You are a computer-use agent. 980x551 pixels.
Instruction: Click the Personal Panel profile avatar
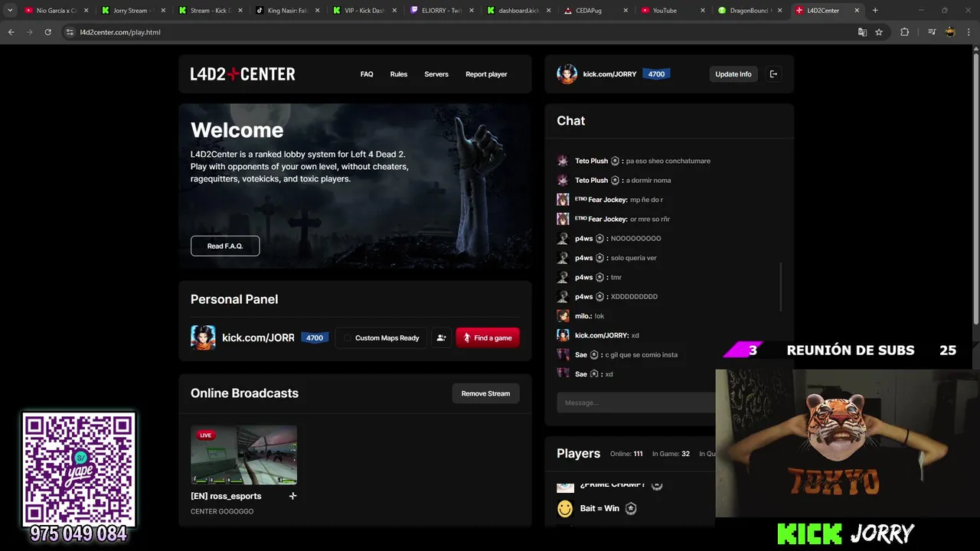pyautogui.click(x=203, y=337)
